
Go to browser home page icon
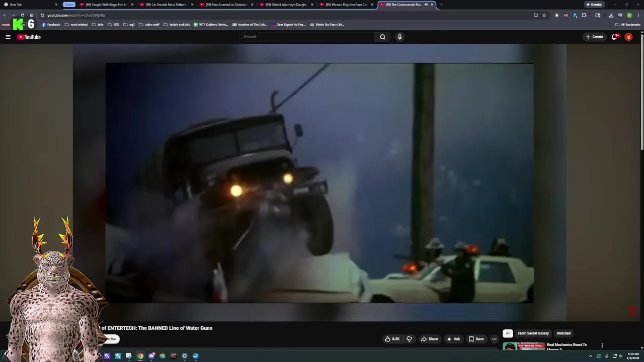31,15
